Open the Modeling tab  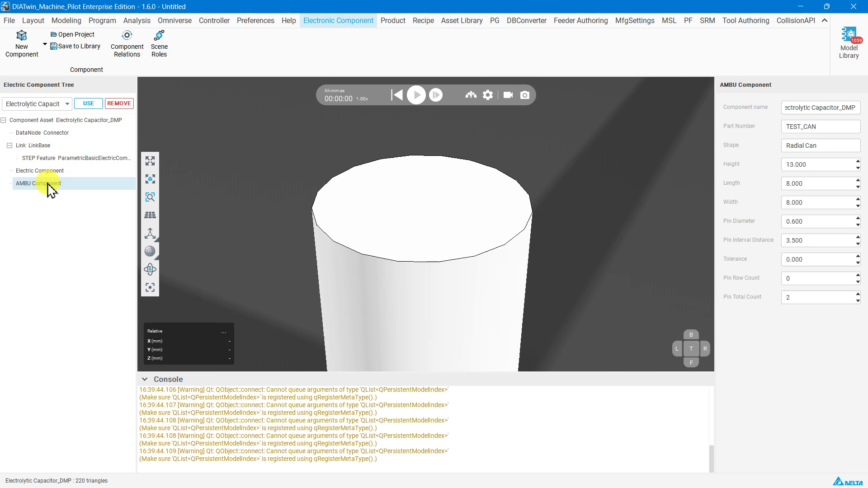click(x=66, y=20)
